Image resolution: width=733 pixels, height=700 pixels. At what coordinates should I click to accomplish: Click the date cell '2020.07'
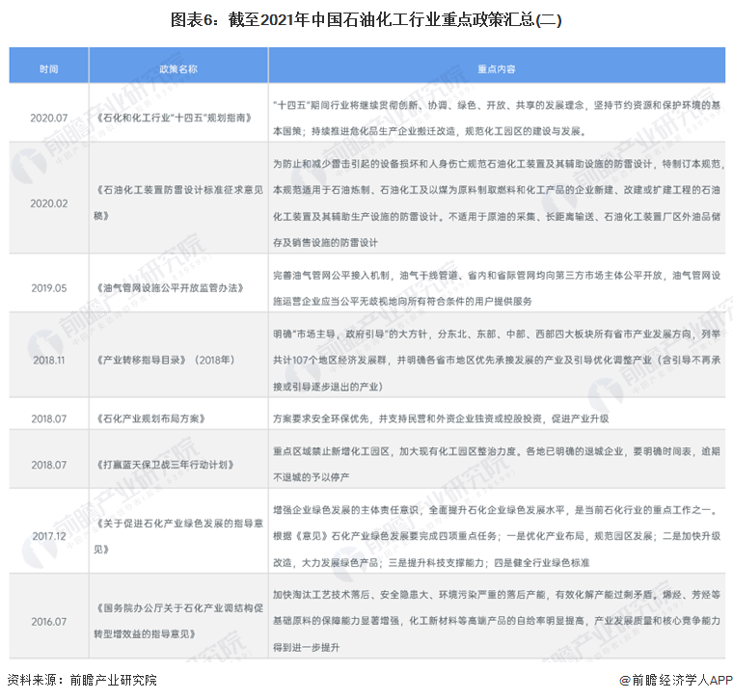49,118
